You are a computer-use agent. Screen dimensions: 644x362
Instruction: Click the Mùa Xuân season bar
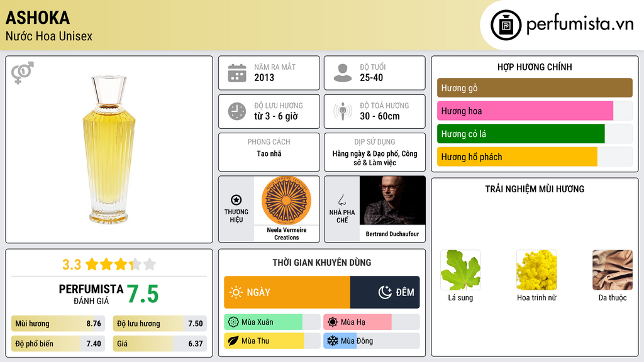272,322
